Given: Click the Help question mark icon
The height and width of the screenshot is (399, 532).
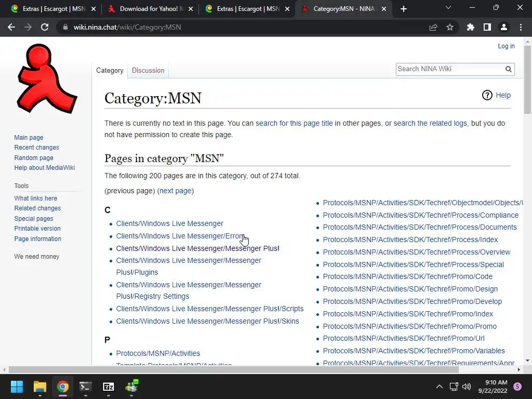Looking at the screenshot, I should (487, 96).
